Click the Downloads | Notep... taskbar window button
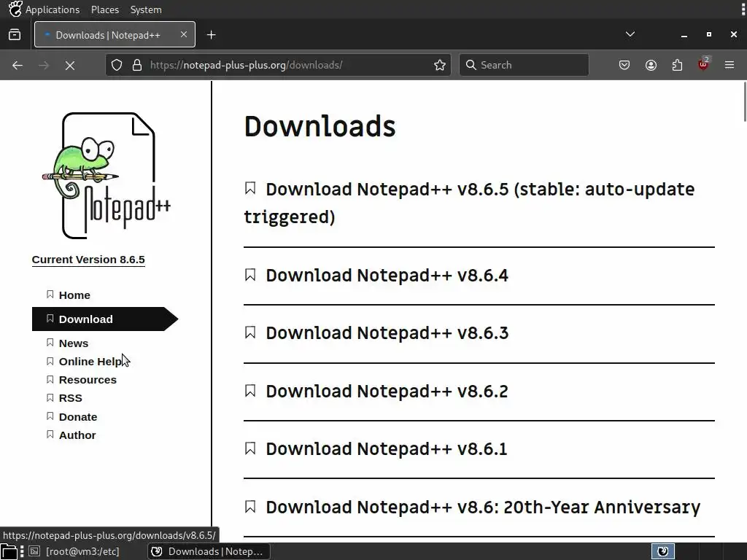 209,551
